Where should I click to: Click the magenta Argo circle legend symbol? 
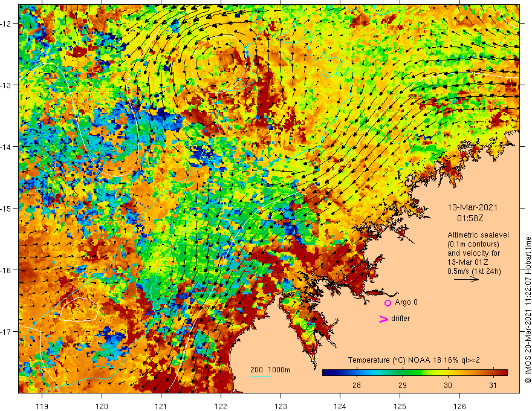pyautogui.click(x=388, y=303)
